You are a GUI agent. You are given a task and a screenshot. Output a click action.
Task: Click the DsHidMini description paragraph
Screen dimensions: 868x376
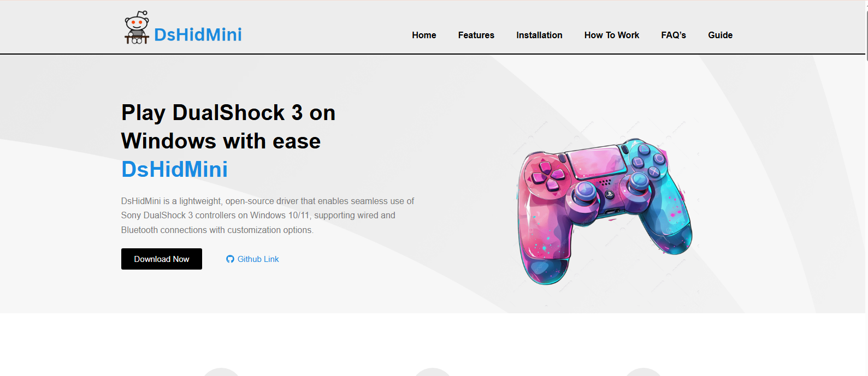[x=268, y=216]
